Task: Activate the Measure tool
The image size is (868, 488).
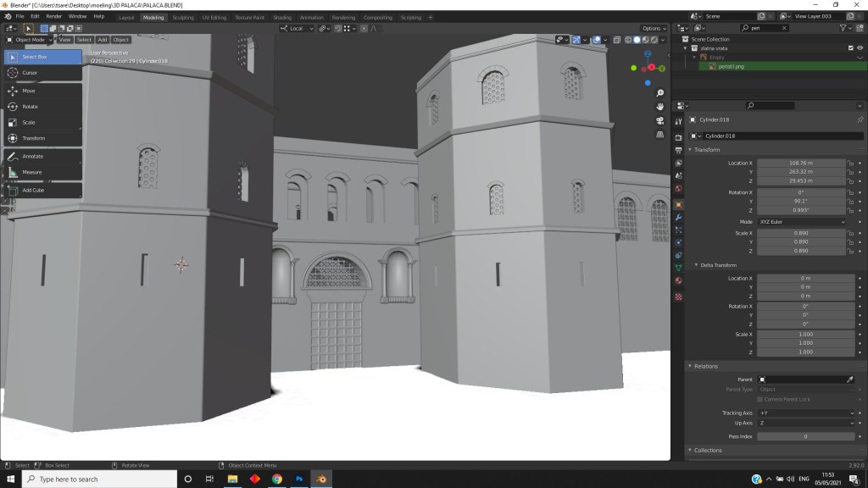Action: [x=32, y=172]
